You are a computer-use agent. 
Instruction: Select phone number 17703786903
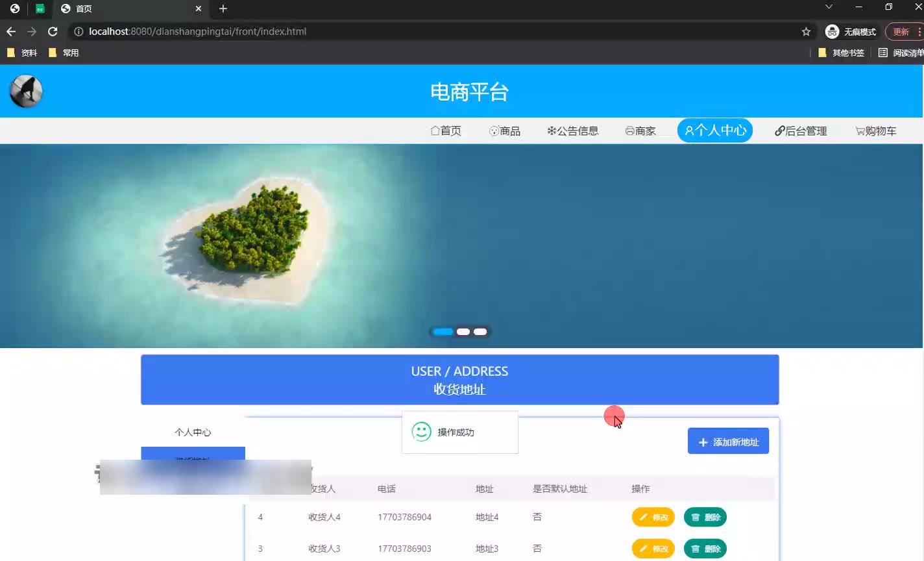click(x=405, y=549)
